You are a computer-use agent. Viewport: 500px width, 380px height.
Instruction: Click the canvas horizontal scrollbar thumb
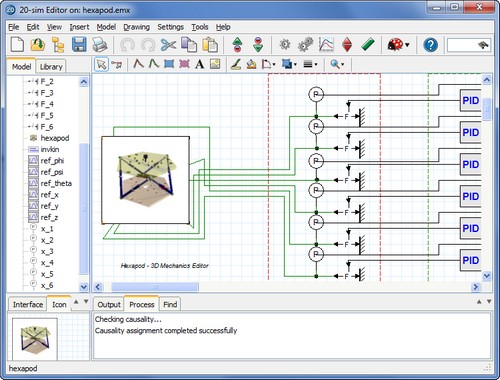click(155, 287)
